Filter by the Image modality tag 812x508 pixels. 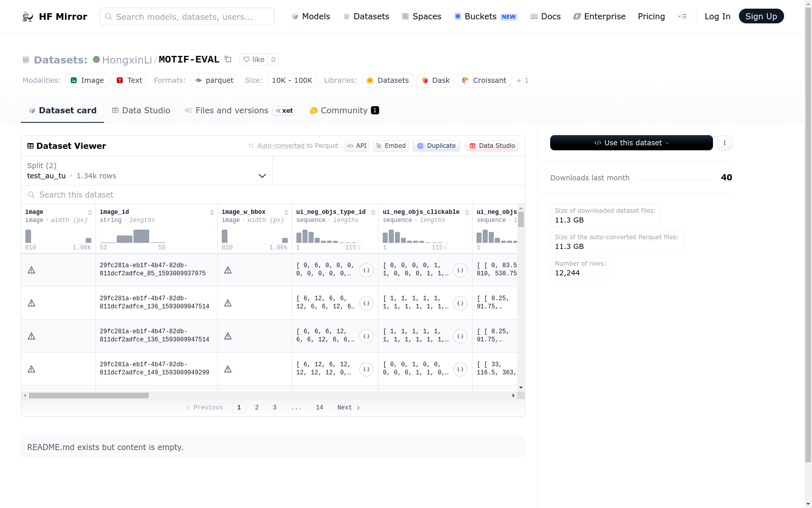pos(87,80)
